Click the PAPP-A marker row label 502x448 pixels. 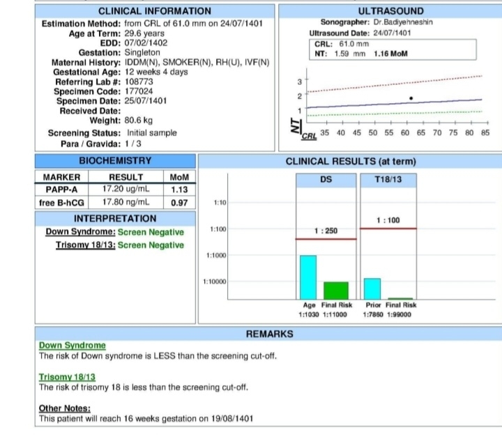point(60,189)
